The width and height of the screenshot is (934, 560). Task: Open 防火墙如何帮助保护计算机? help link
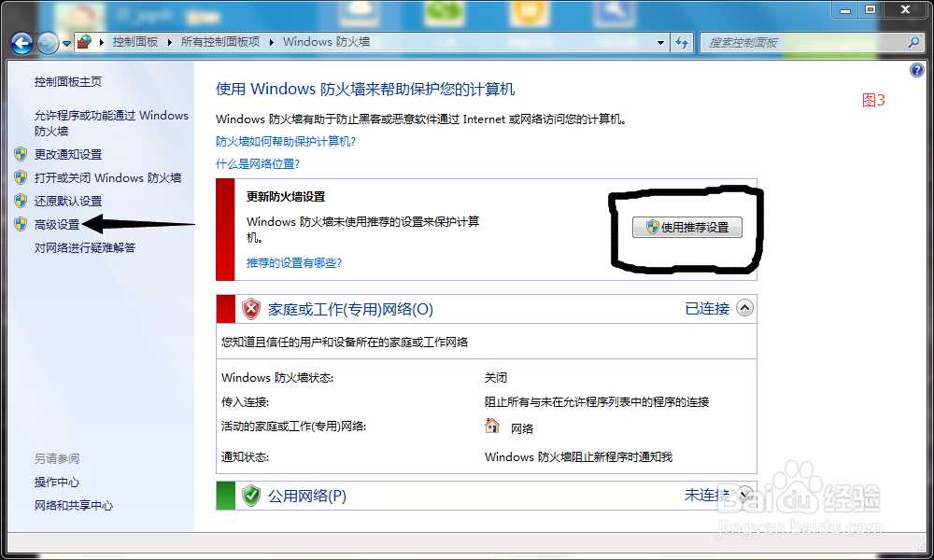point(286,141)
